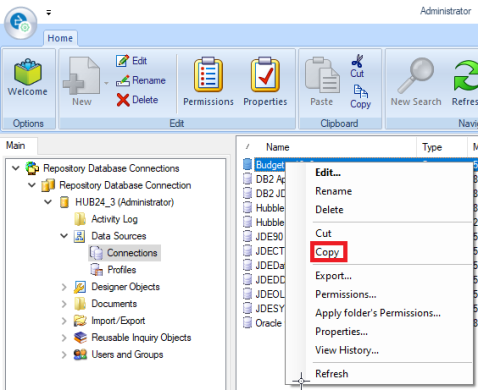Click the red Delete X icon

pyautogui.click(x=123, y=100)
